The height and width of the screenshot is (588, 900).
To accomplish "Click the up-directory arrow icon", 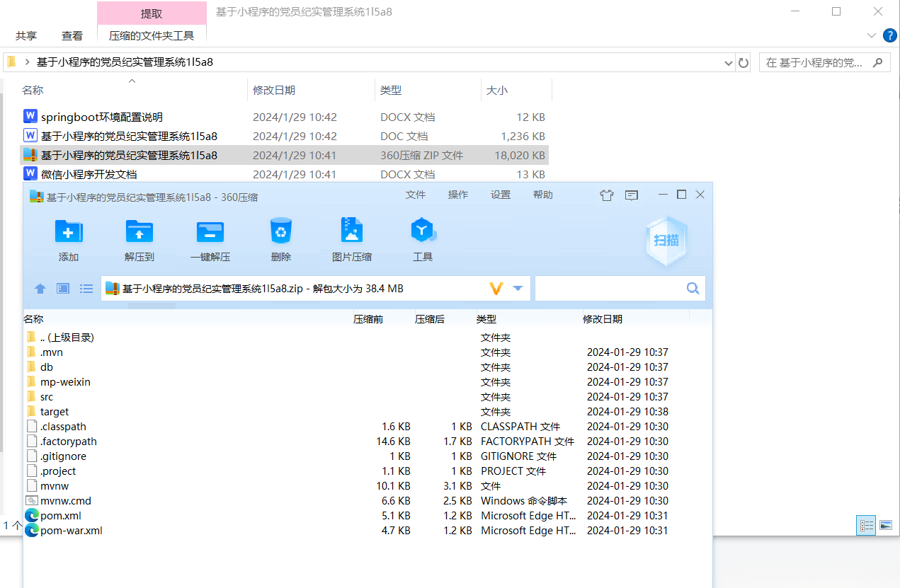I will coord(40,288).
